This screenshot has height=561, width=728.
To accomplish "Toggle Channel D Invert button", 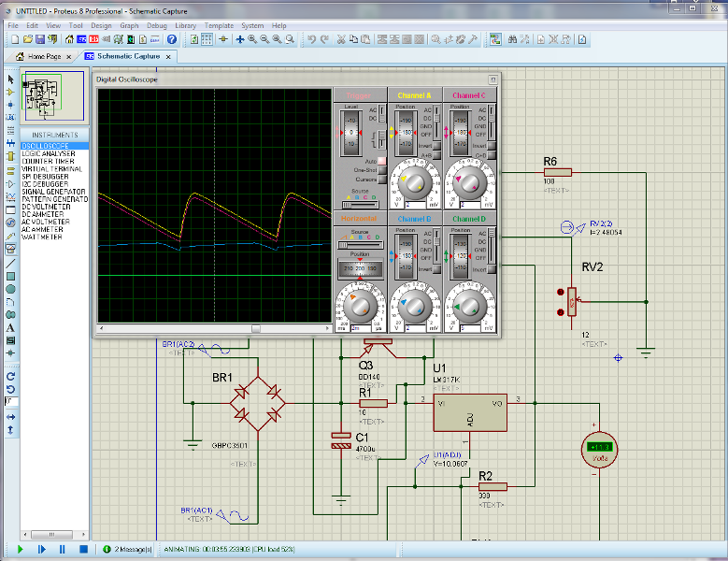I will (x=492, y=269).
